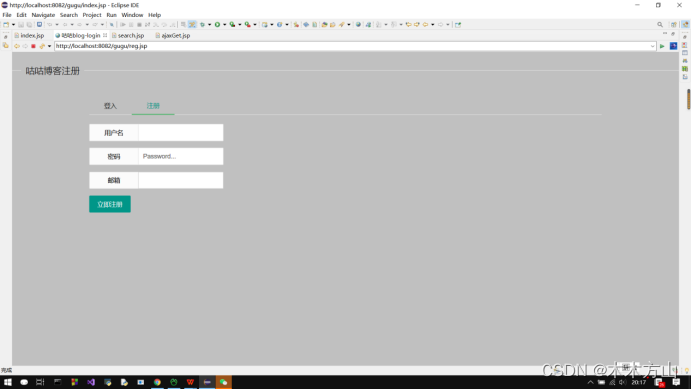Open the Forward navigation history dropdown
Image resolution: width=692 pixels, height=389 pixels.
click(448, 25)
